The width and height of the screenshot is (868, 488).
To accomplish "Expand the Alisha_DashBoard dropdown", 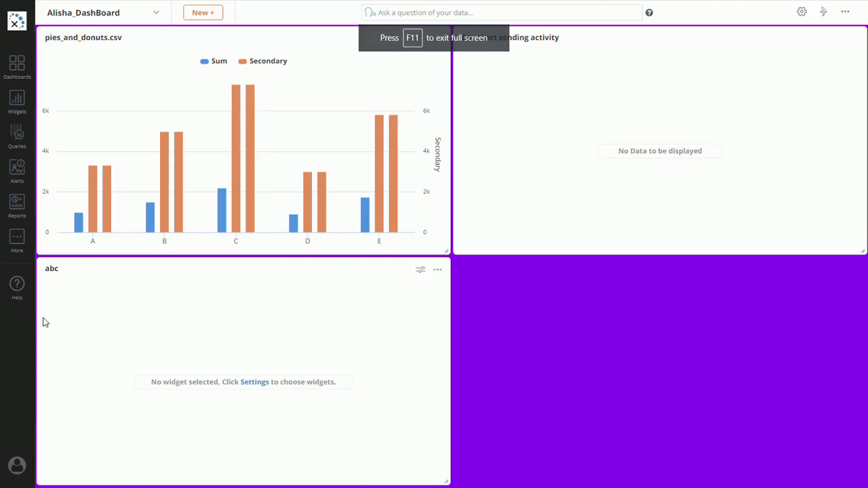I will pos(156,13).
